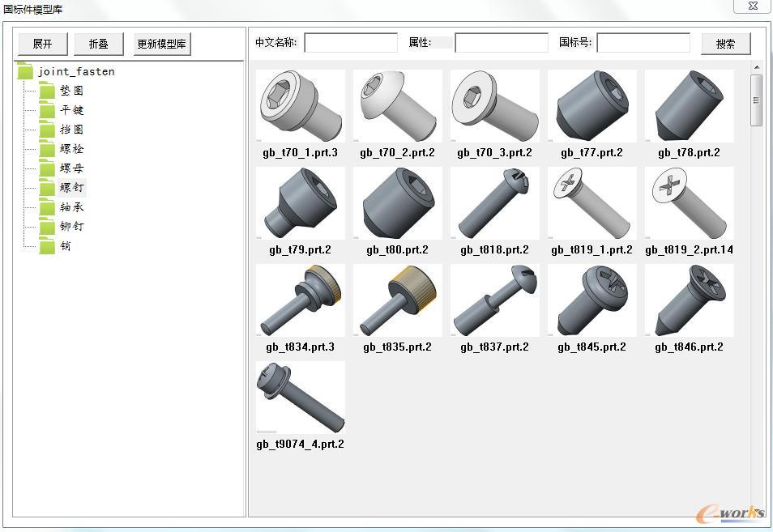Viewport: 773px width, 532px height.
Task: Select the 螺栓 folder in tree
Action: tap(71, 149)
